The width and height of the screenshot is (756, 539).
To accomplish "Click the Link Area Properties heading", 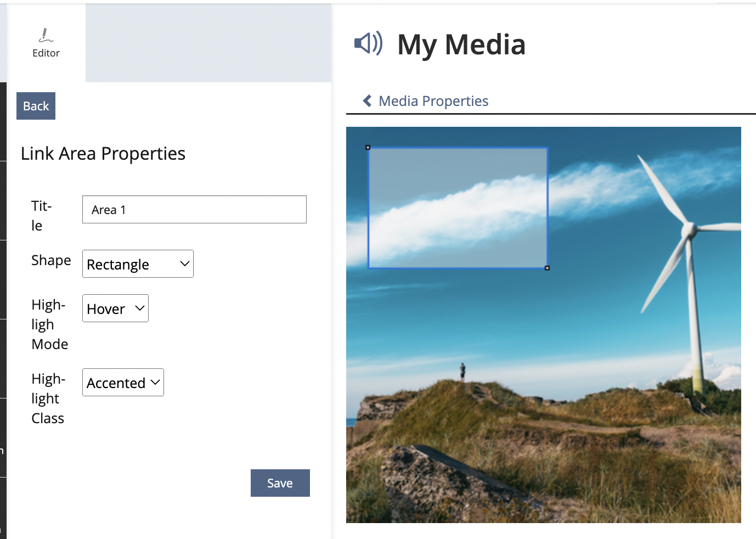I will click(x=103, y=154).
